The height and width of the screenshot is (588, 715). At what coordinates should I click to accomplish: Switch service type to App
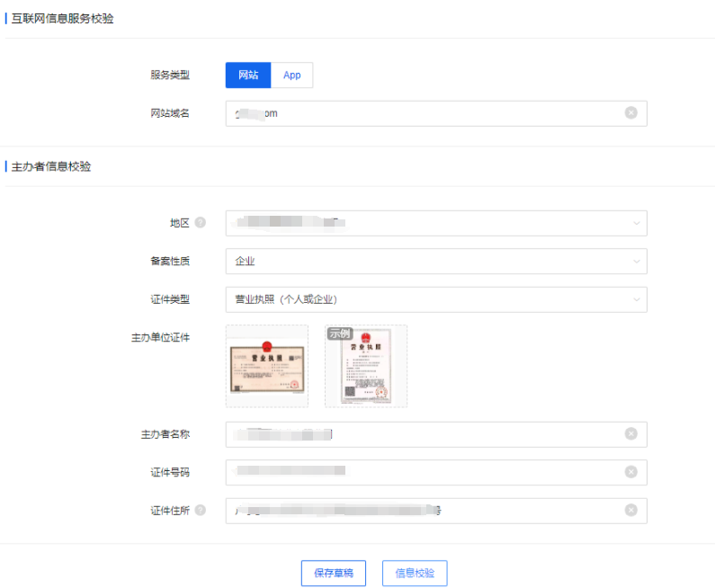(x=291, y=76)
